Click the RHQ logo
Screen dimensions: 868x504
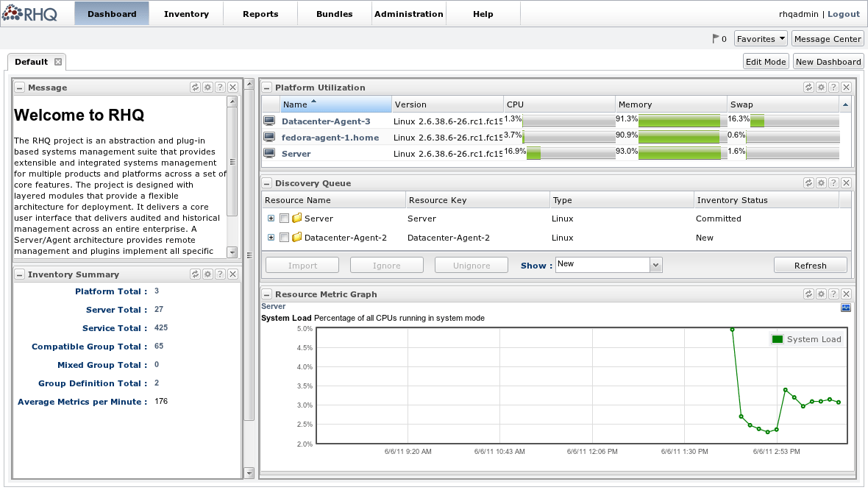coord(30,13)
